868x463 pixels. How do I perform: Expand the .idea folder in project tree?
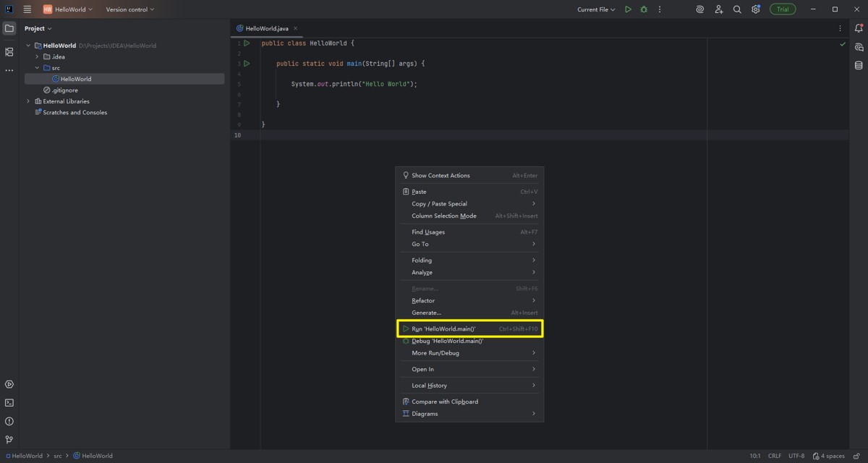point(38,56)
